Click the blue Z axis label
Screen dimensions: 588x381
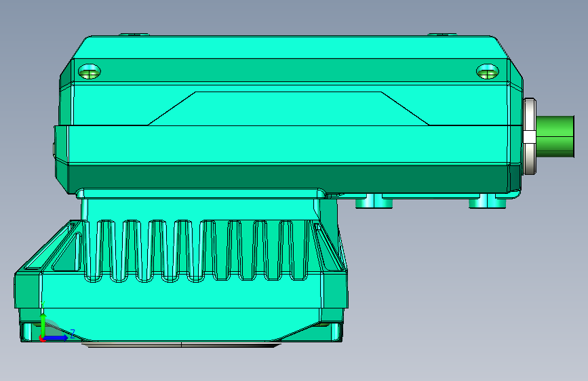73,333
